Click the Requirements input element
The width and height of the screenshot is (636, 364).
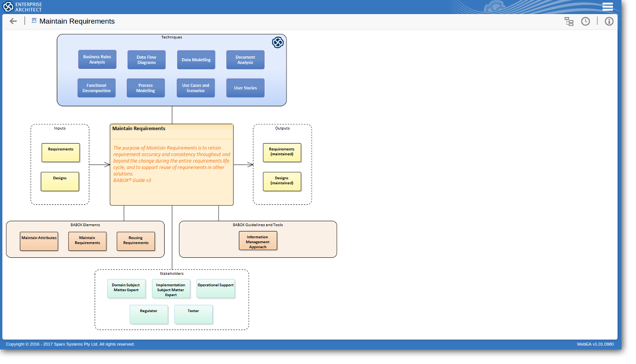(61, 152)
